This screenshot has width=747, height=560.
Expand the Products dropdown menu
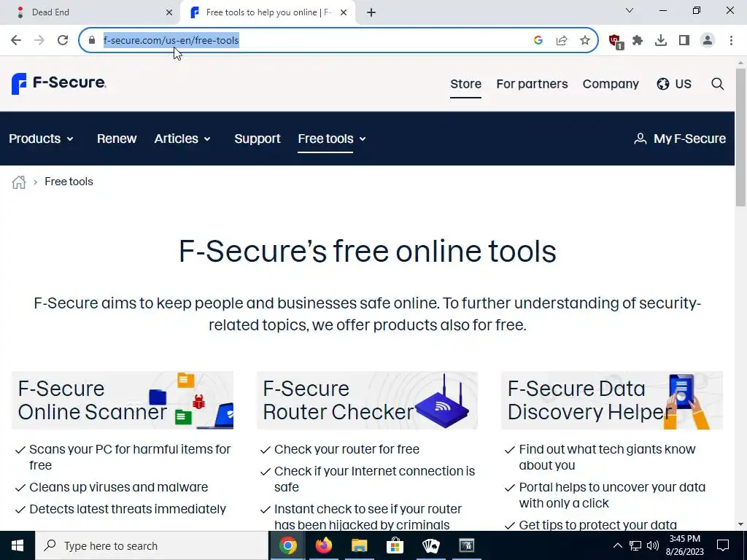coord(42,139)
